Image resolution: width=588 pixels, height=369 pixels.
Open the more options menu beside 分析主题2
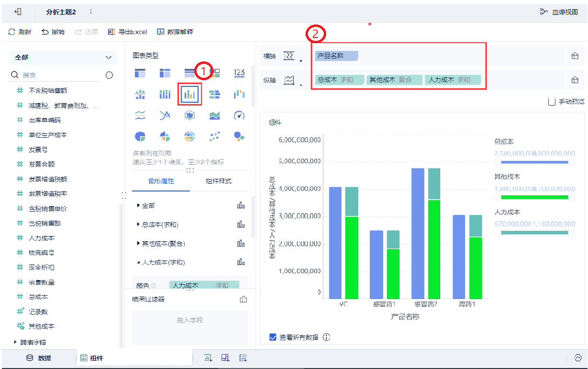coord(91,12)
